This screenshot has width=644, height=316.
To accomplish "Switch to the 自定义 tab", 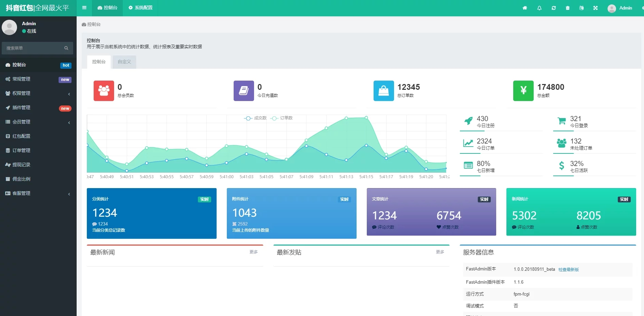I will (x=124, y=62).
